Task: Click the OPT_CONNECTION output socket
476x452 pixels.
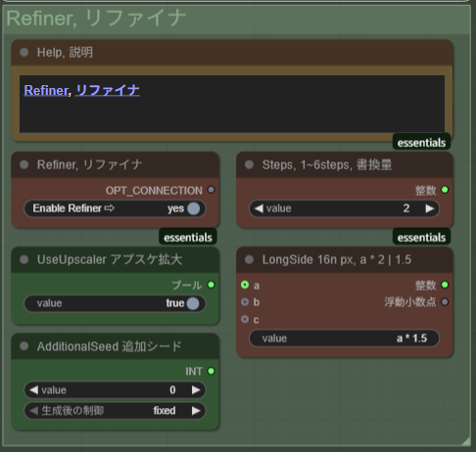Action: [212, 190]
